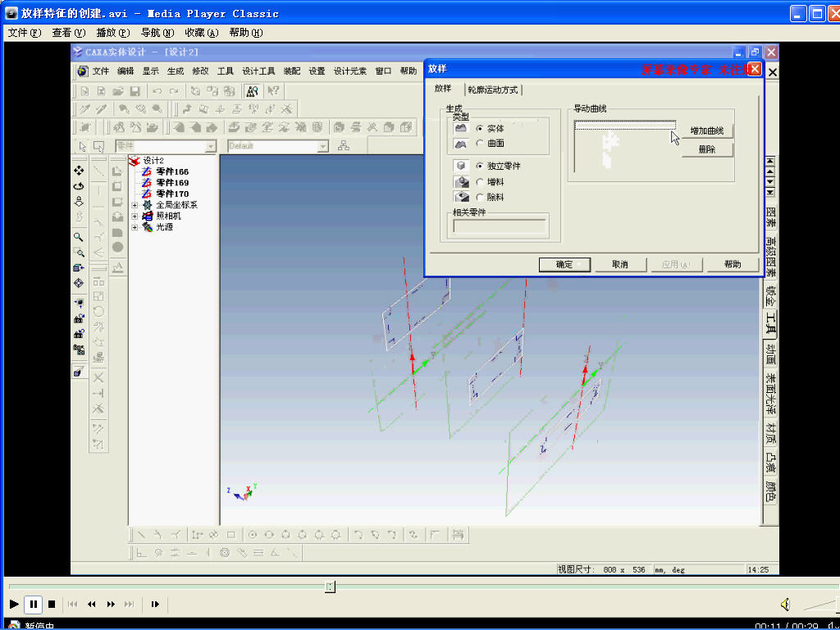
Task: Click the 应用 button
Action: coord(676,265)
